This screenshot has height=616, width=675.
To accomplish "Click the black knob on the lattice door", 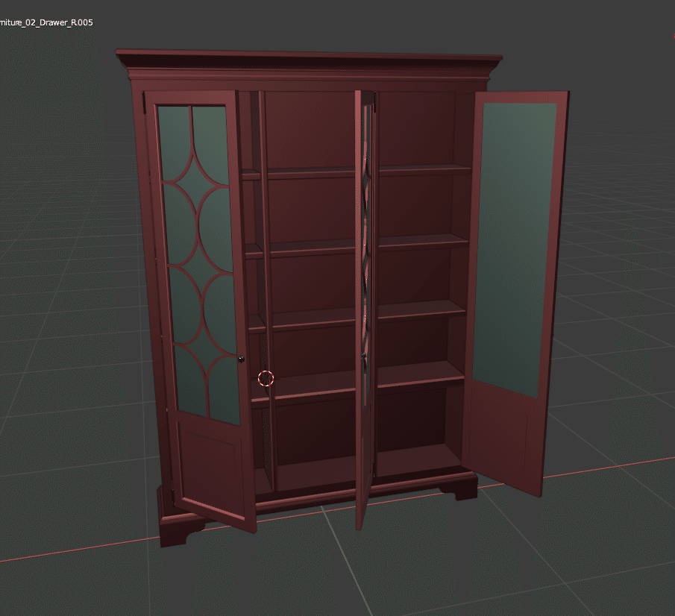I will (x=241, y=358).
